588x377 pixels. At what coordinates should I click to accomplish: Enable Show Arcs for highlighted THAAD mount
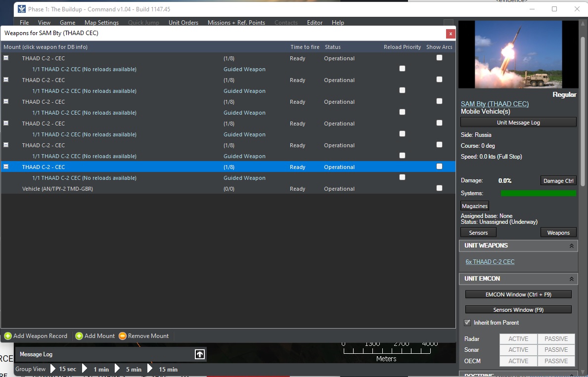point(440,167)
